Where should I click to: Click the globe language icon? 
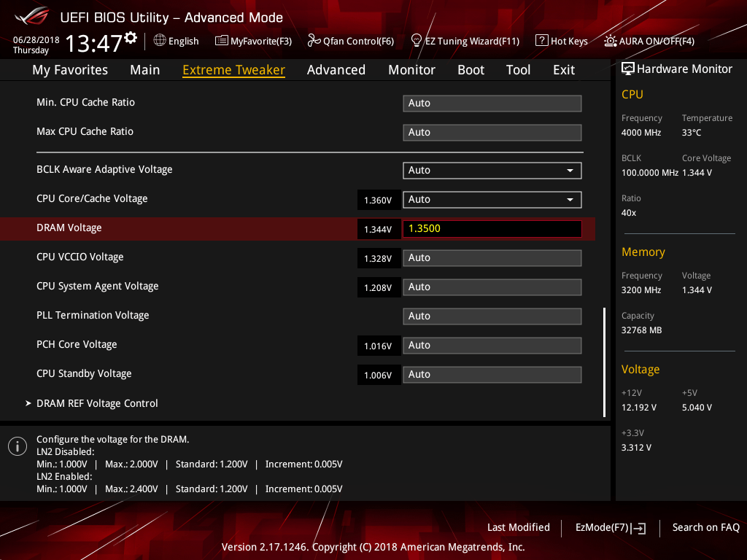(x=160, y=41)
